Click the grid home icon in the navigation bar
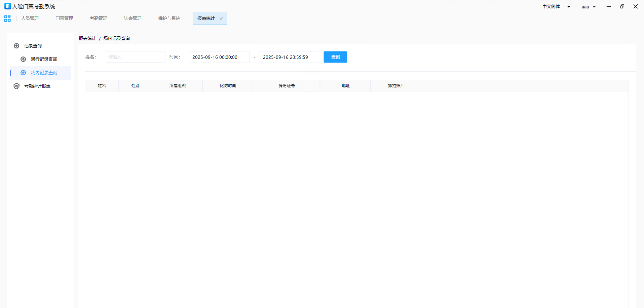Image resolution: width=644 pixels, height=308 pixels. [x=7, y=18]
